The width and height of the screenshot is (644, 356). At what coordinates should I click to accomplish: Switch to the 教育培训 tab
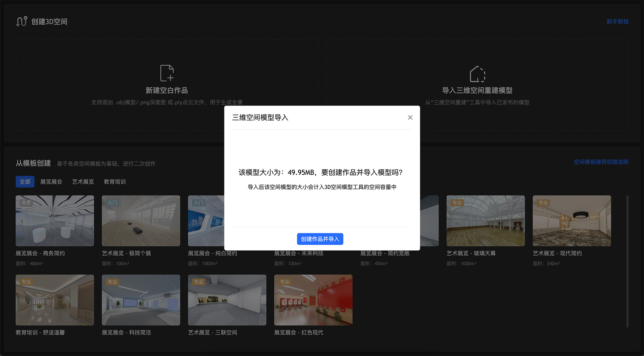pyautogui.click(x=115, y=182)
